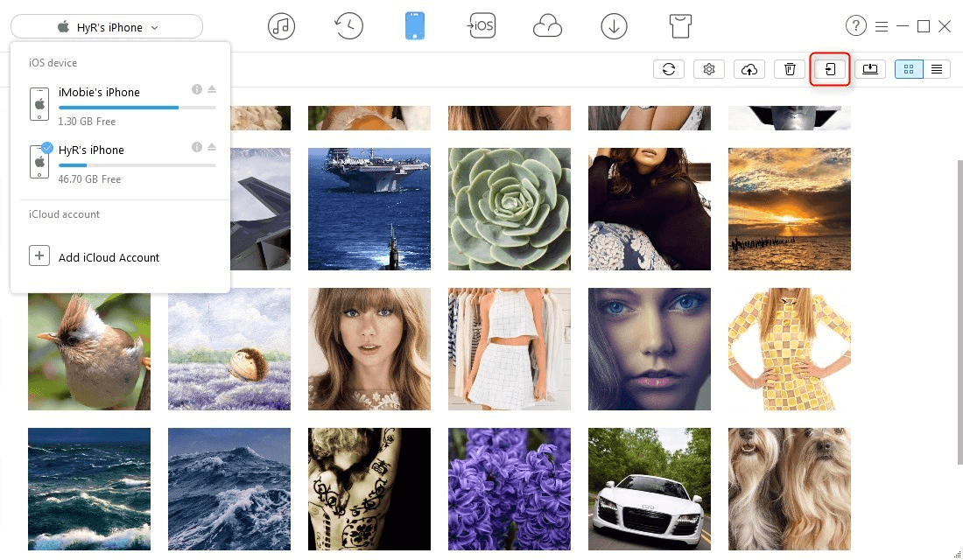Click the iOS device section label
The width and height of the screenshot is (963, 560).
(53, 63)
